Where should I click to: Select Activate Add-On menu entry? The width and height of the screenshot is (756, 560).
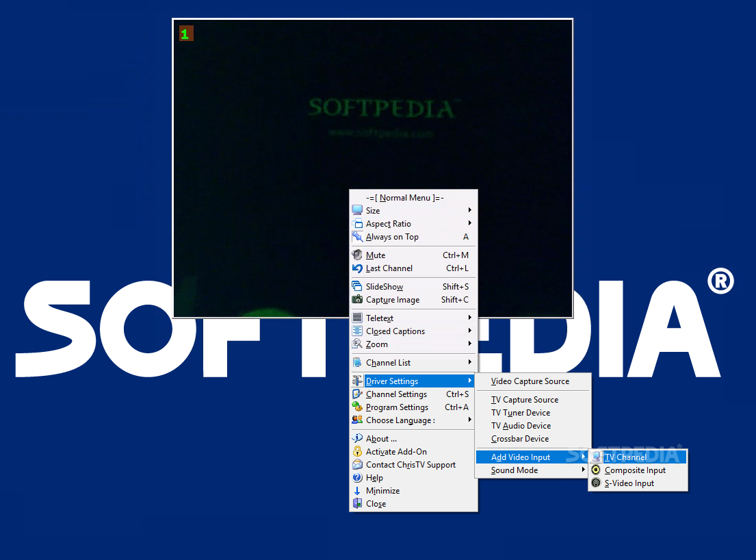(414, 451)
